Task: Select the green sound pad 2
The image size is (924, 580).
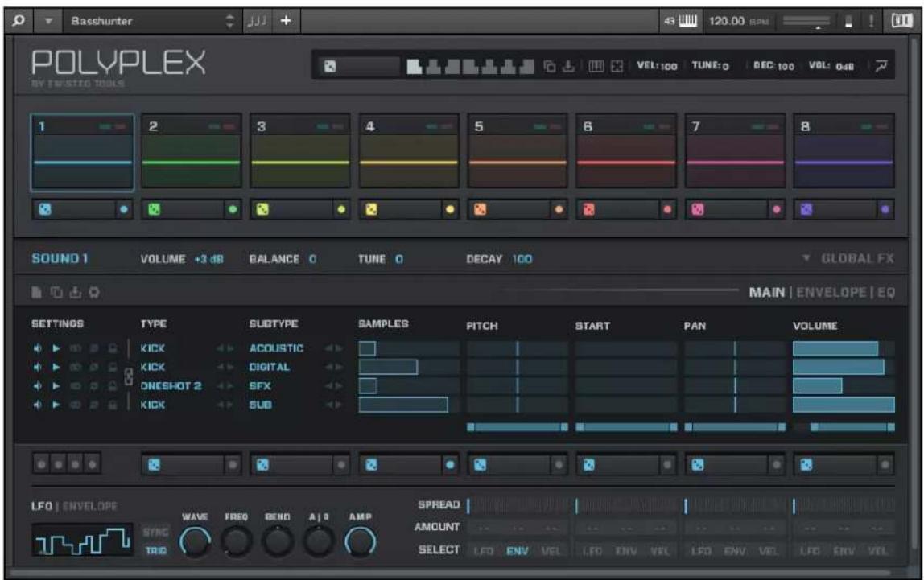Action: [192, 151]
